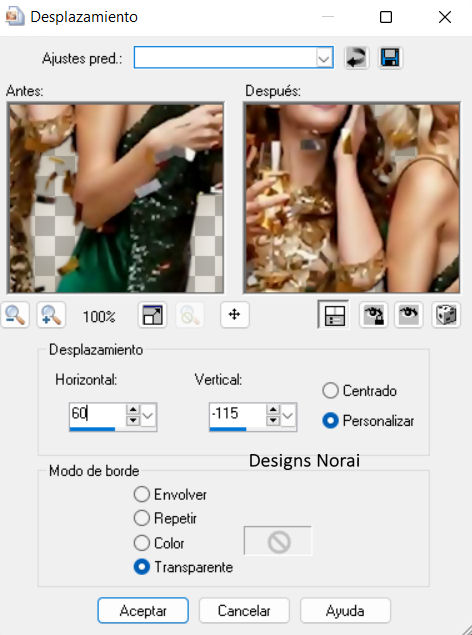Click the fit preview to window icon

click(x=153, y=315)
